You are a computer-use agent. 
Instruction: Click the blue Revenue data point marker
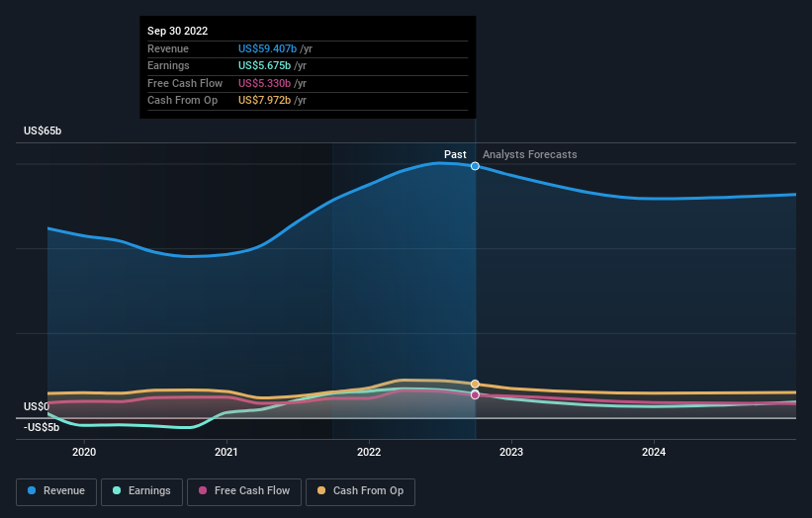pyautogui.click(x=475, y=166)
